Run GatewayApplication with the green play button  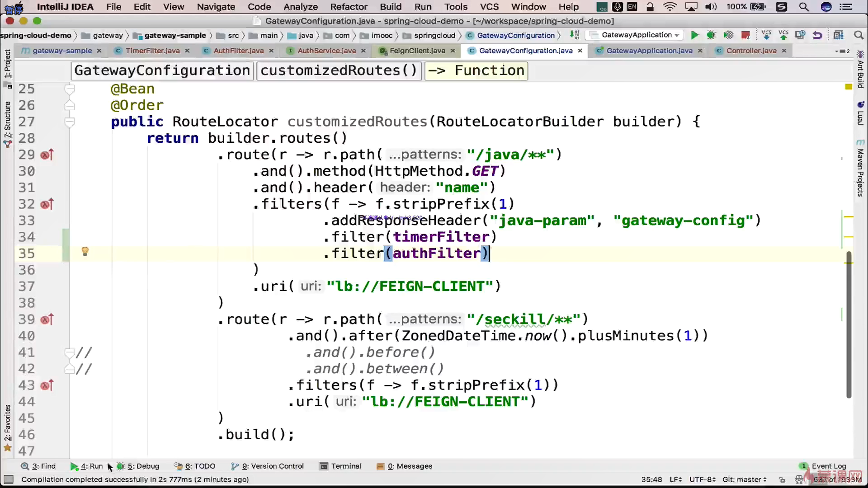click(x=694, y=35)
